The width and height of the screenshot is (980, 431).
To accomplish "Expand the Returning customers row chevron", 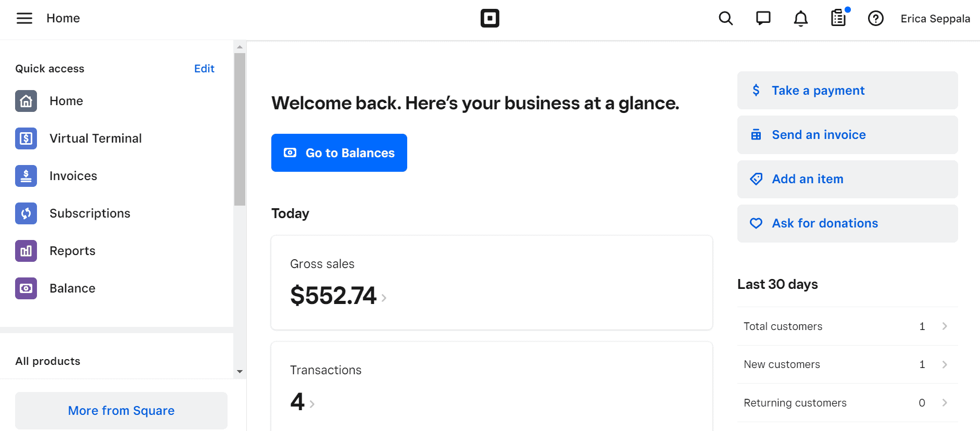I will click(945, 403).
